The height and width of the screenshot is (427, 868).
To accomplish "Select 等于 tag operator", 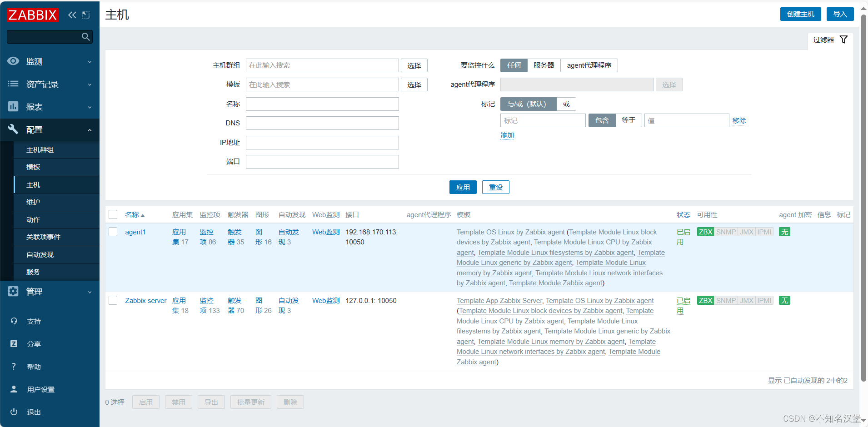I will (x=629, y=120).
